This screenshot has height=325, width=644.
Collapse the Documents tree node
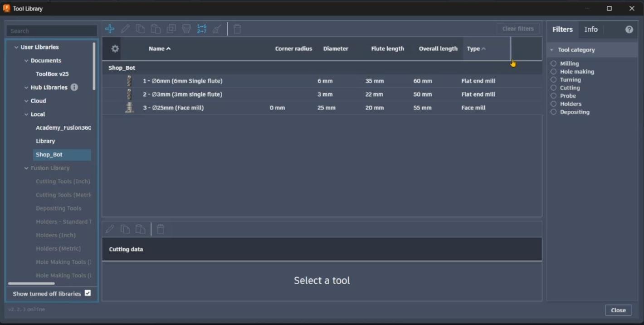pos(26,60)
